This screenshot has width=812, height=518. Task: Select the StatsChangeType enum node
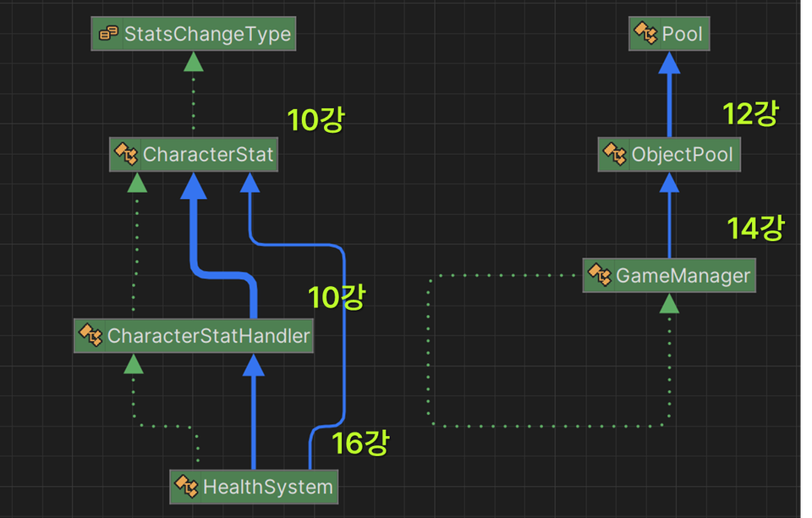(193, 34)
